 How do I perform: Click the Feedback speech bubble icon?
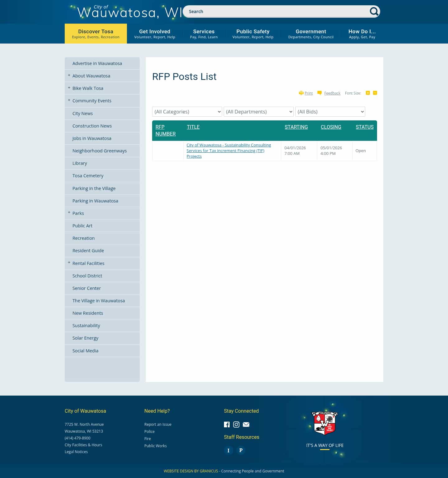pyautogui.click(x=320, y=93)
